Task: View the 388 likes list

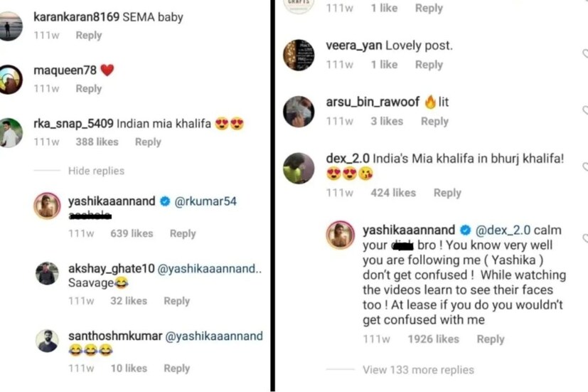Action: [x=97, y=142]
